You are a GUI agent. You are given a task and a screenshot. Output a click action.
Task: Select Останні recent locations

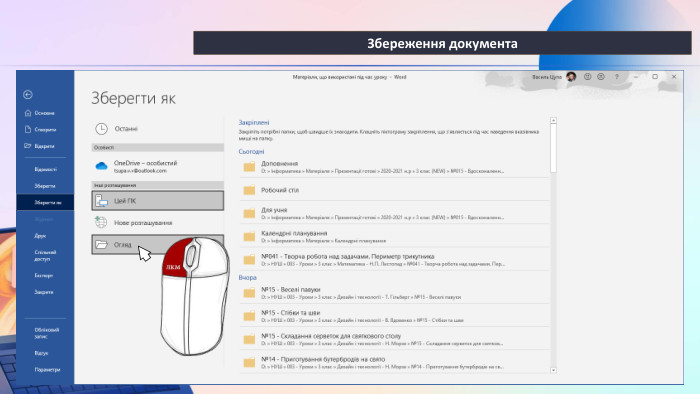(x=158, y=129)
